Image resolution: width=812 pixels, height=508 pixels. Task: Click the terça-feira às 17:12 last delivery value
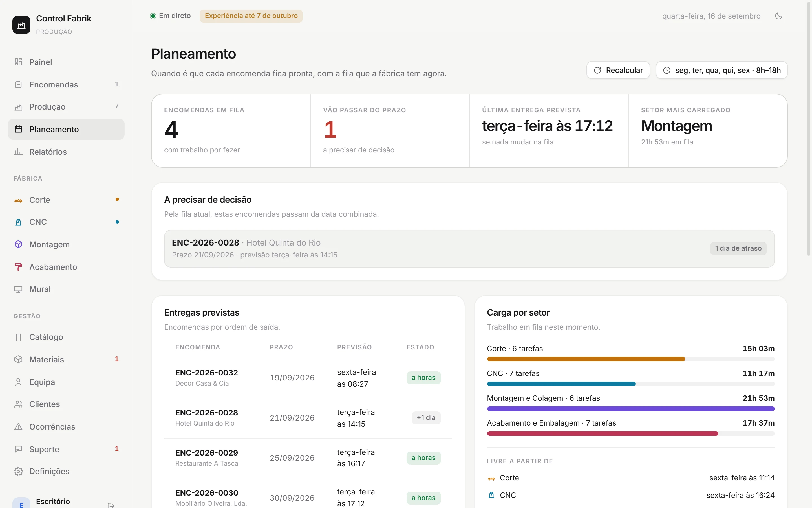coord(548,126)
